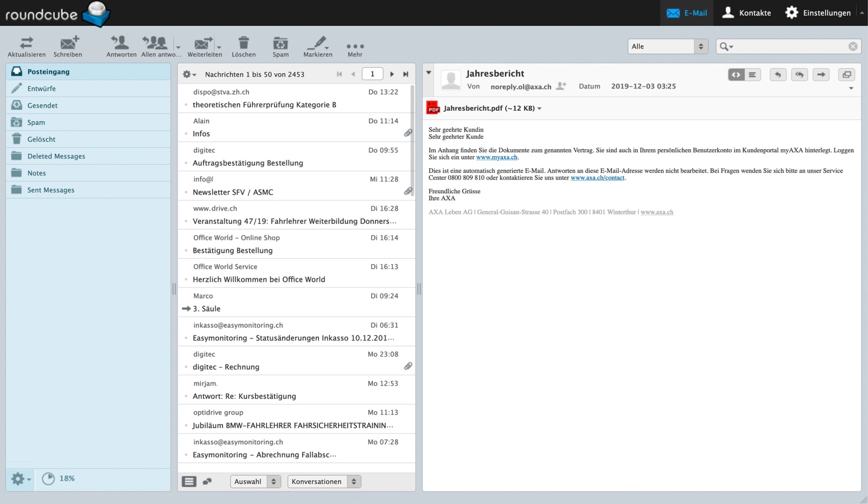Click the forward arrow in message header

[821, 75]
